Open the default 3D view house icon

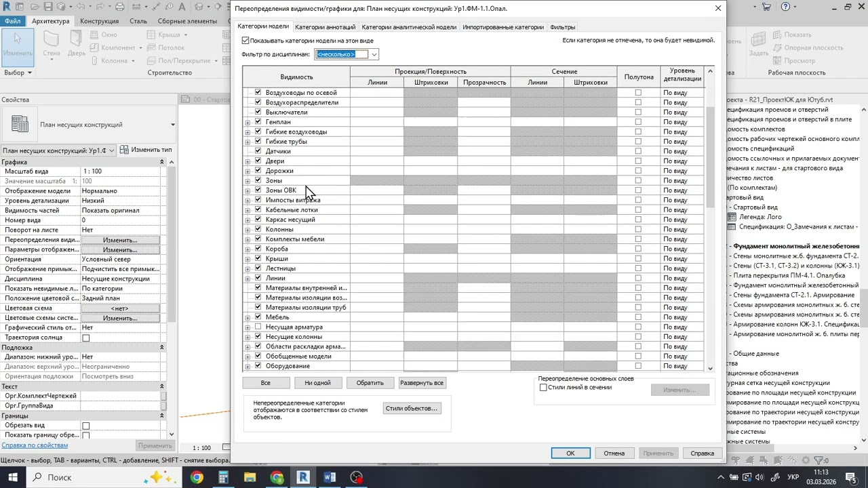click(x=198, y=7)
